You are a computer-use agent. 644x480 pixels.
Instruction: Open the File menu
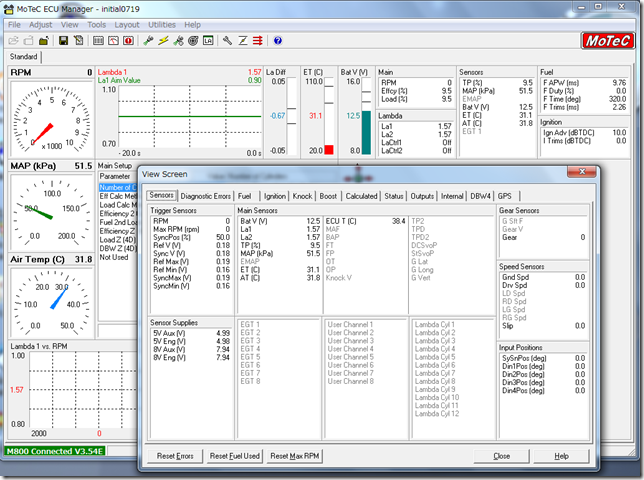point(14,25)
